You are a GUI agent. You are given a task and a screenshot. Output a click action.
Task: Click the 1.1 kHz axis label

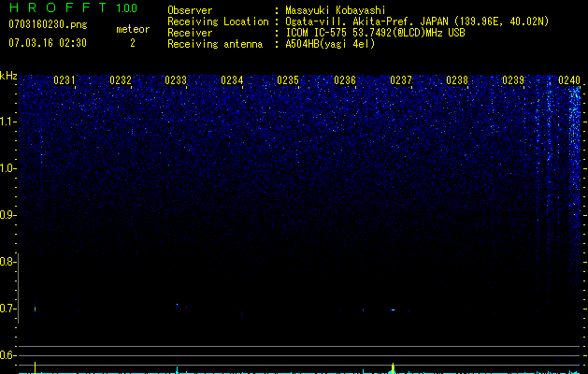point(7,122)
